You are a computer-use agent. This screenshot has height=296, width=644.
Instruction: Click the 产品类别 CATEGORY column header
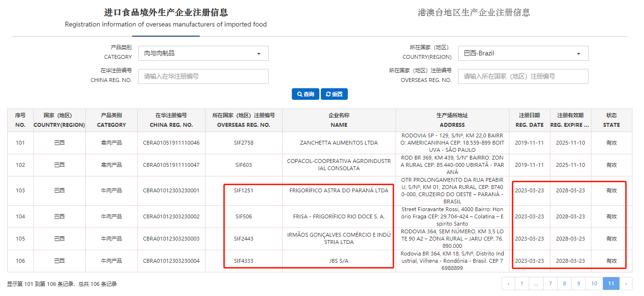pos(111,120)
